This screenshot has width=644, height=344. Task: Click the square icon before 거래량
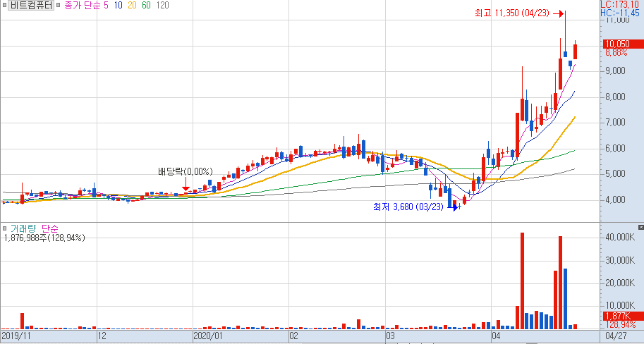coord(4,228)
